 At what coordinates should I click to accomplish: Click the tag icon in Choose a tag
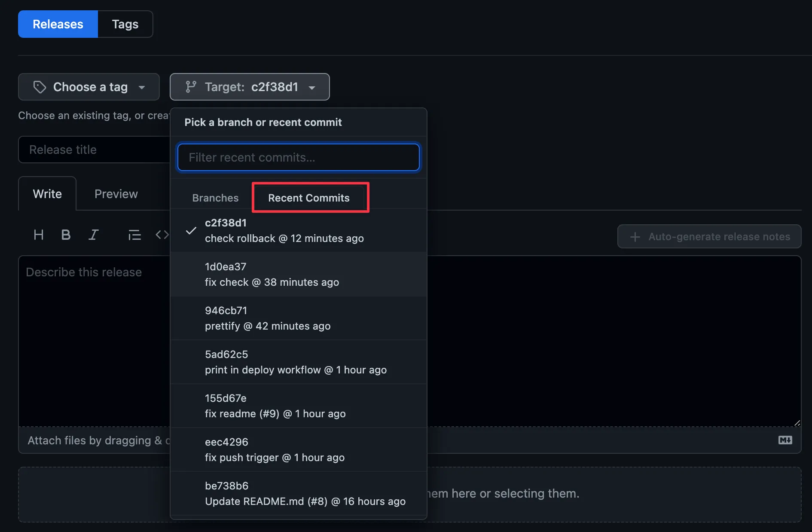40,87
